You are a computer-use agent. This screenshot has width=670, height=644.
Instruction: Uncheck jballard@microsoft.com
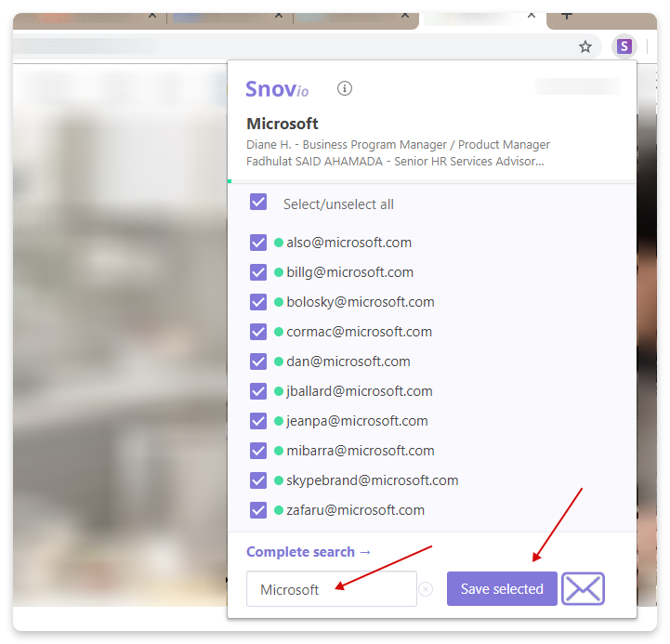pyautogui.click(x=258, y=391)
